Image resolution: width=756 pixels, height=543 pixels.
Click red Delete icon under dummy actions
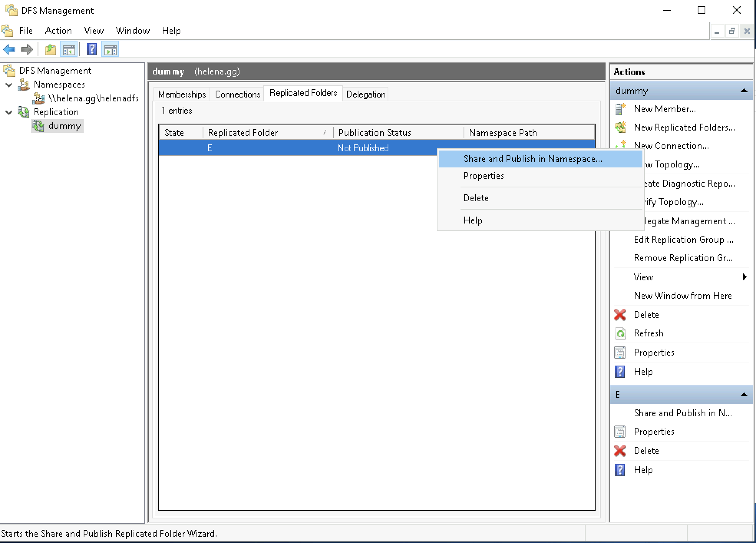620,315
